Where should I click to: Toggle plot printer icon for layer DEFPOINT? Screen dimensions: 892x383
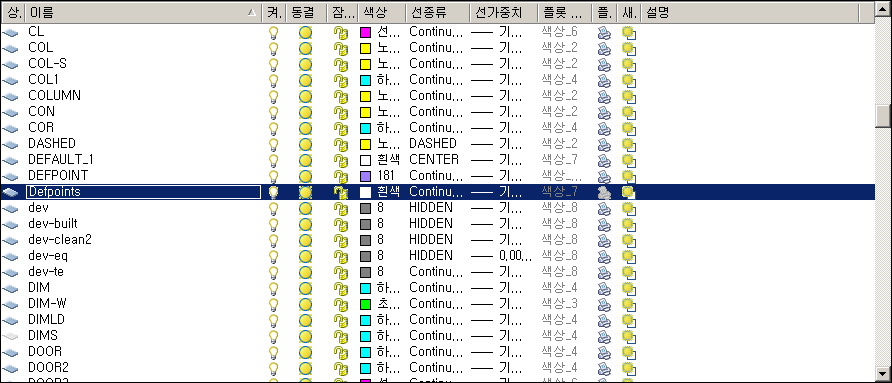(x=604, y=176)
